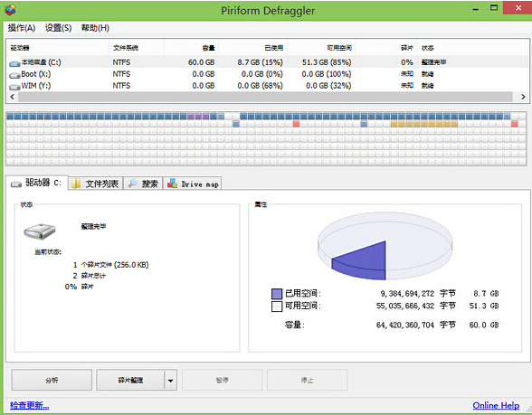The width and height of the screenshot is (532, 415).
Task: Click the first yellow block in drive map
Action: point(394,124)
